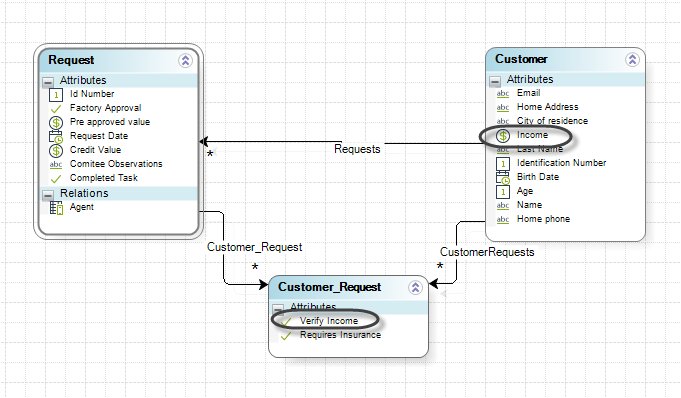Select the Id Number attribute
The width and height of the screenshot is (681, 398).
[x=92, y=94]
